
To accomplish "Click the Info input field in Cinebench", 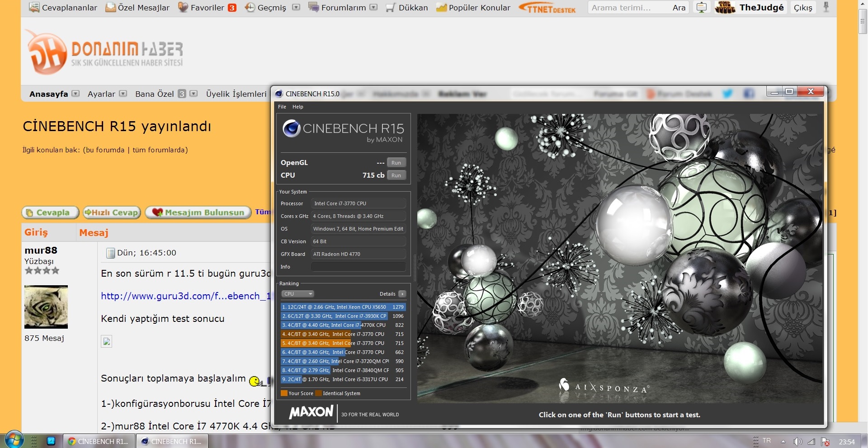I will coord(359,267).
